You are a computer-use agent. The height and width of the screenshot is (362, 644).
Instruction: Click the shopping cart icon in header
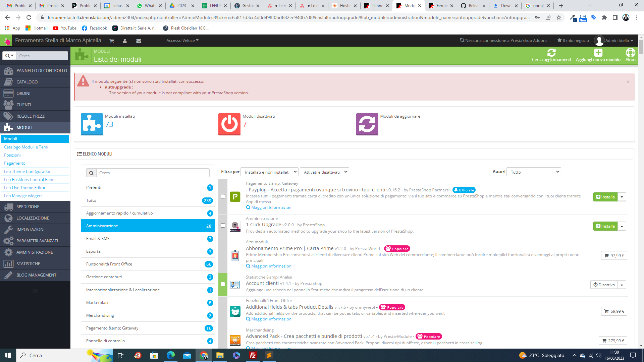[x=112, y=41]
